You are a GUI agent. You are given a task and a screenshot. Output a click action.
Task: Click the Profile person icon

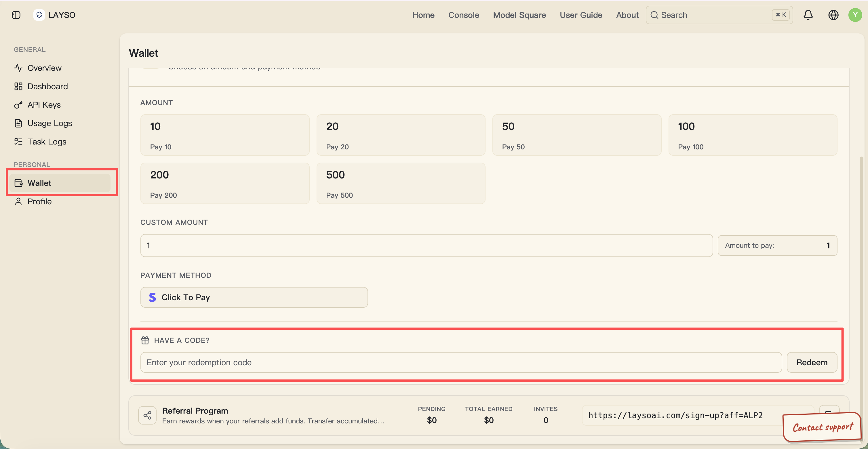coord(18,201)
